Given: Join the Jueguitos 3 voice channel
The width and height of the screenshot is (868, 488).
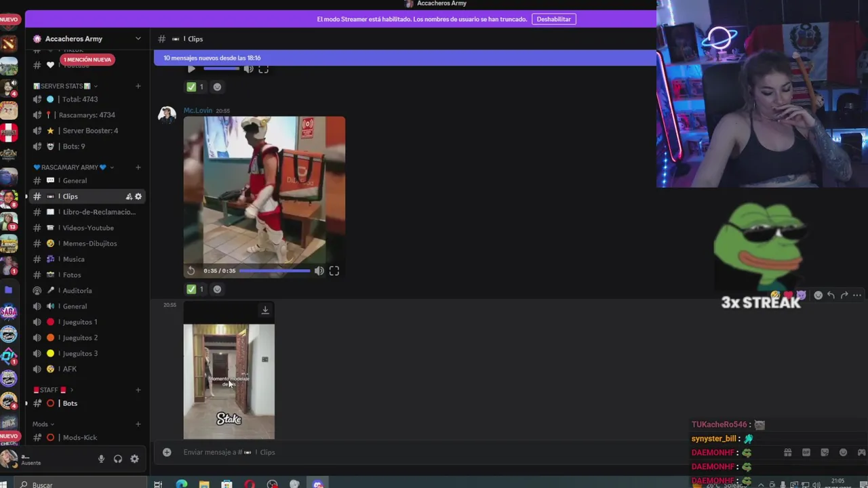Looking at the screenshot, I should (87, 353).
